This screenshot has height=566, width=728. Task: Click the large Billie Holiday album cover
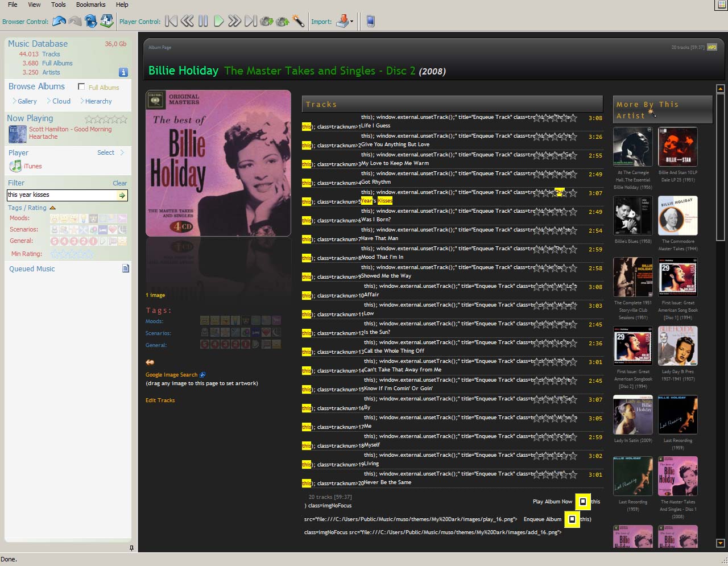[x=218, y=163]
